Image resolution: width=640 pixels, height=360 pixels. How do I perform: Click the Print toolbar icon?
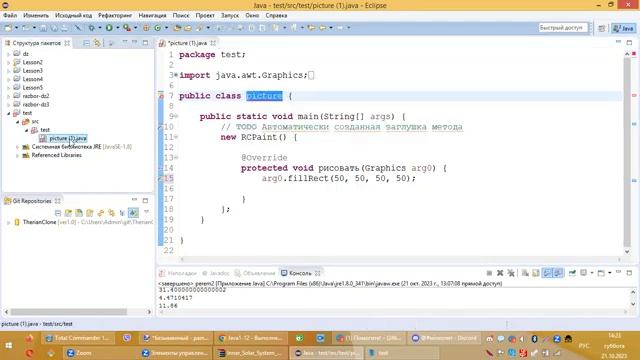click(64, 28)
